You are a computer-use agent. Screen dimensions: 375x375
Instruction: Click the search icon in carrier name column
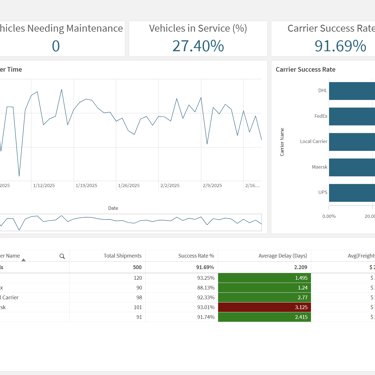pos(62,256)
